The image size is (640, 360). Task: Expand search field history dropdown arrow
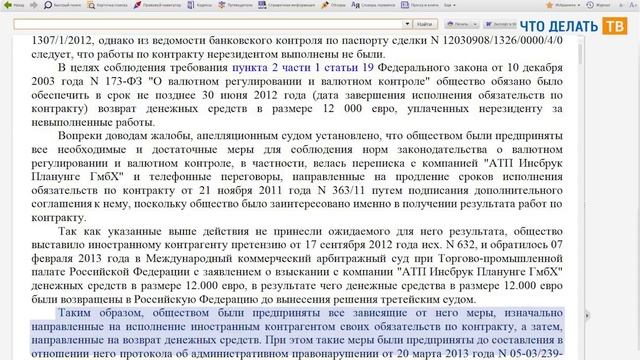pos(407,24)
